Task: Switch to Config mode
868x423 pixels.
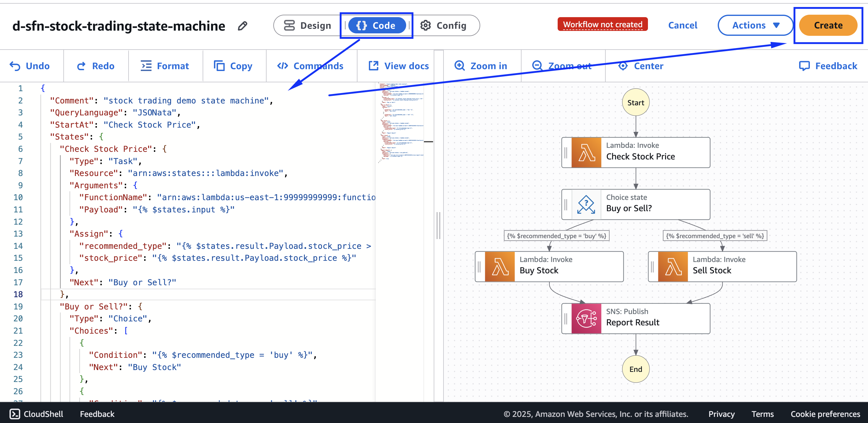Action: (443, 26)
